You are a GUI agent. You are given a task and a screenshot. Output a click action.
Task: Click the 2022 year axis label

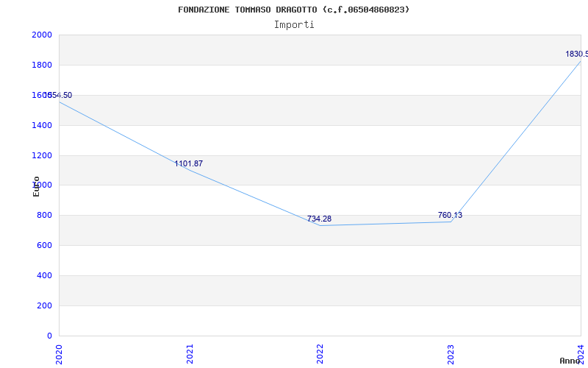click(x=320, y=354)
